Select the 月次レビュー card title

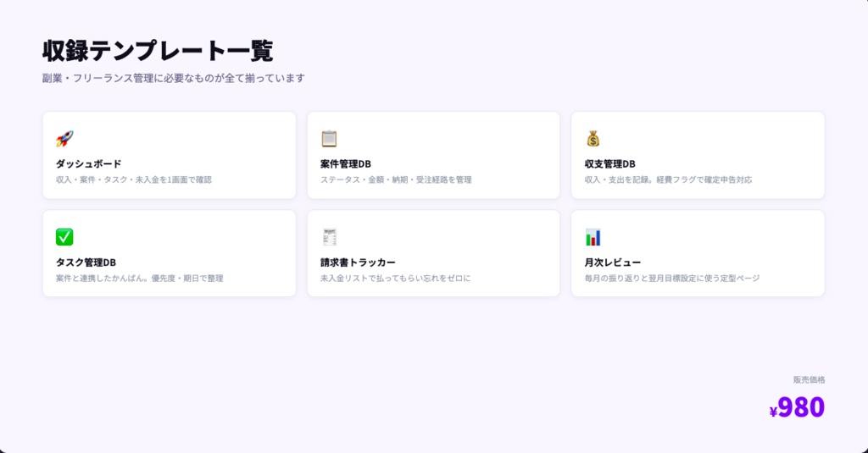coord(613,262)
